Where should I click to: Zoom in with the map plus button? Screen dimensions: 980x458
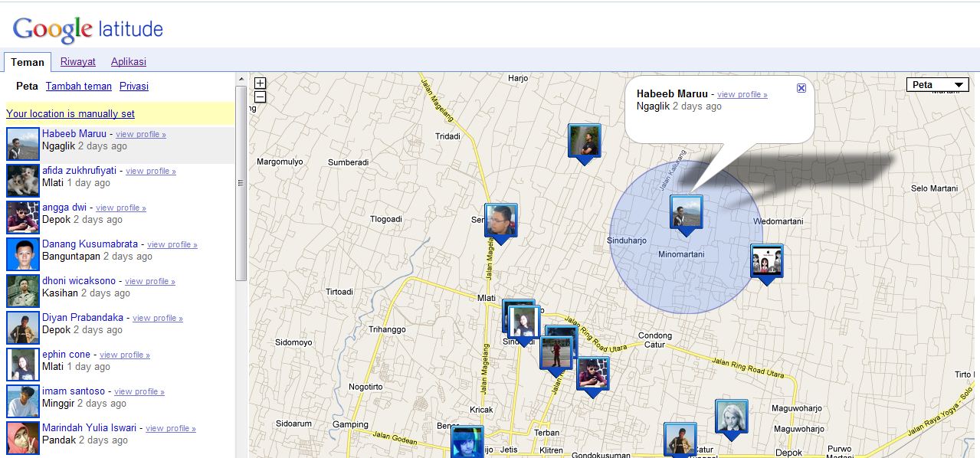click(260, 83)
